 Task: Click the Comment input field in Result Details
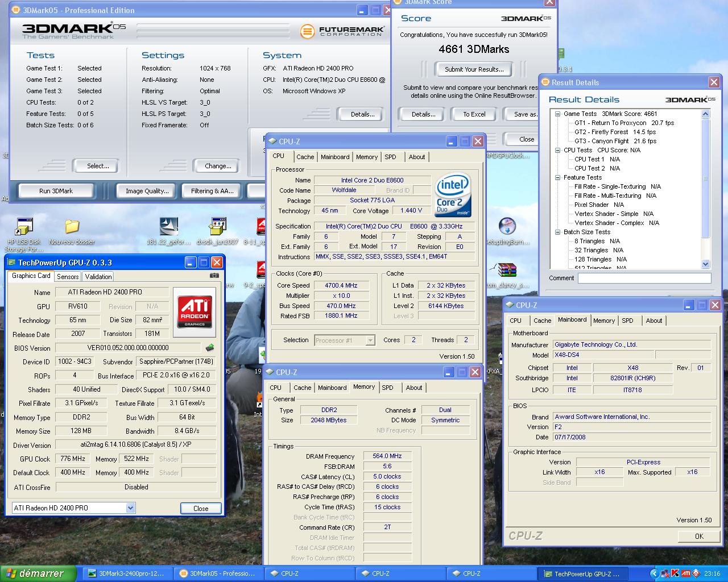pyautogui.click(x=644, y=278)
